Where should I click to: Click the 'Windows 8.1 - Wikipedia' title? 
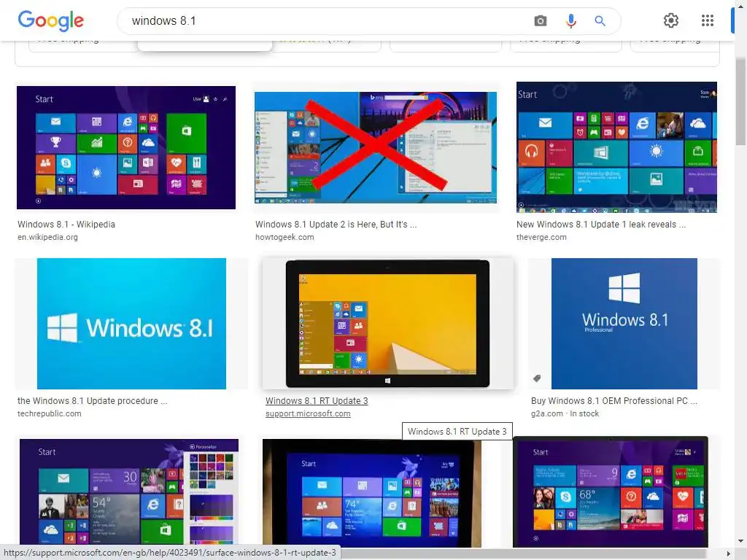coord(66,225)
